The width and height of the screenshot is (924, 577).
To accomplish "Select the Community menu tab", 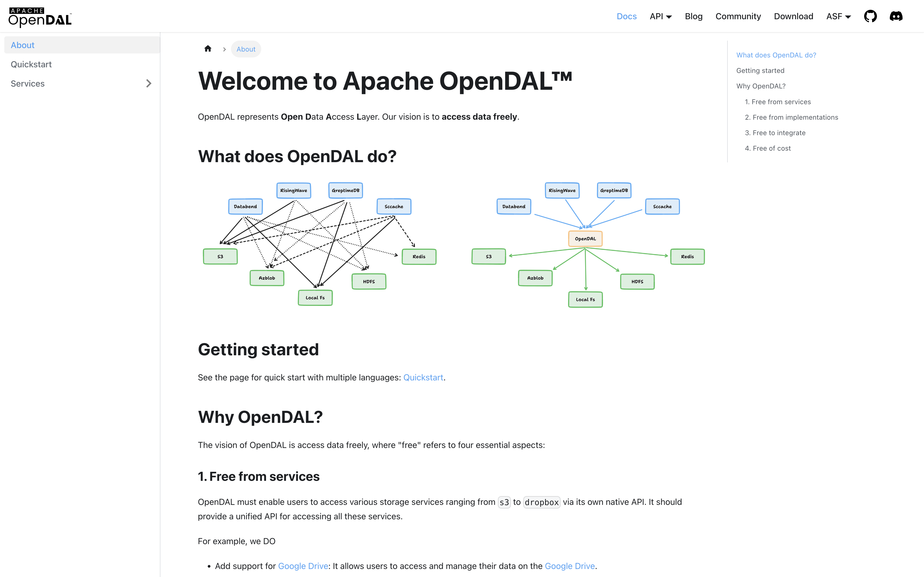I will (x=738, y=16).
